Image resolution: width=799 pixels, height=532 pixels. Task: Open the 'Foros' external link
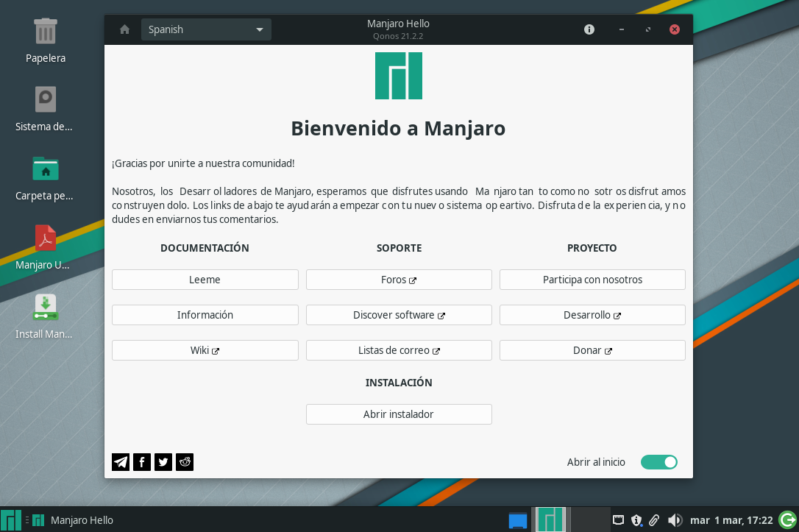pyautogui.click(x=398, y=280)
